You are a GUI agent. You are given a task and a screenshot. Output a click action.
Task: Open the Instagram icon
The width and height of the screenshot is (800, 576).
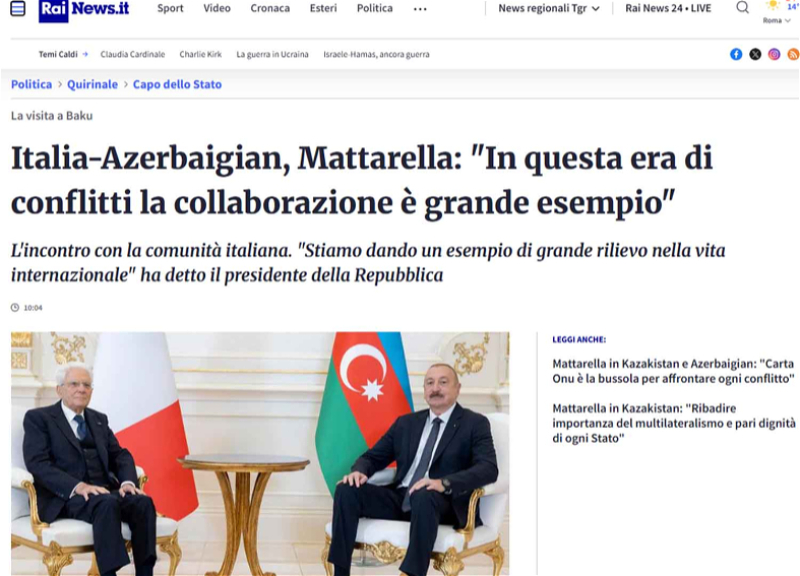point(774,54)
